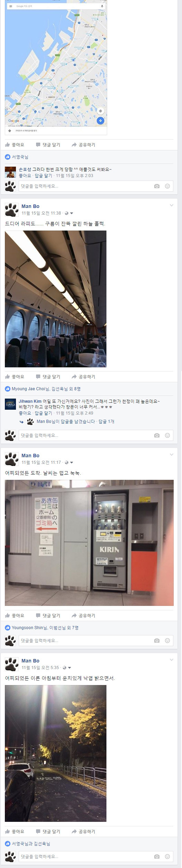Image resolution: width=182 pixels, height=868 pixels.
Task: Click the microphone icon in the map search bar
Action: (x=102, y=6)
